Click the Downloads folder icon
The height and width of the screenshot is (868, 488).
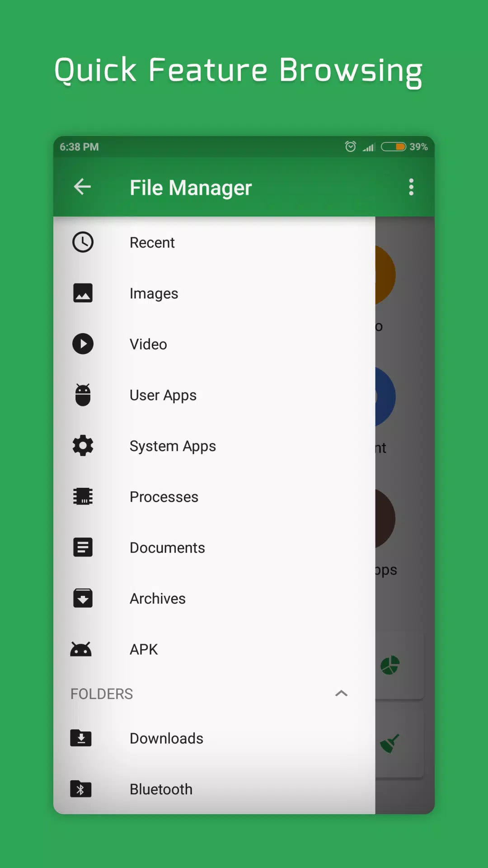tap(81, 738)
